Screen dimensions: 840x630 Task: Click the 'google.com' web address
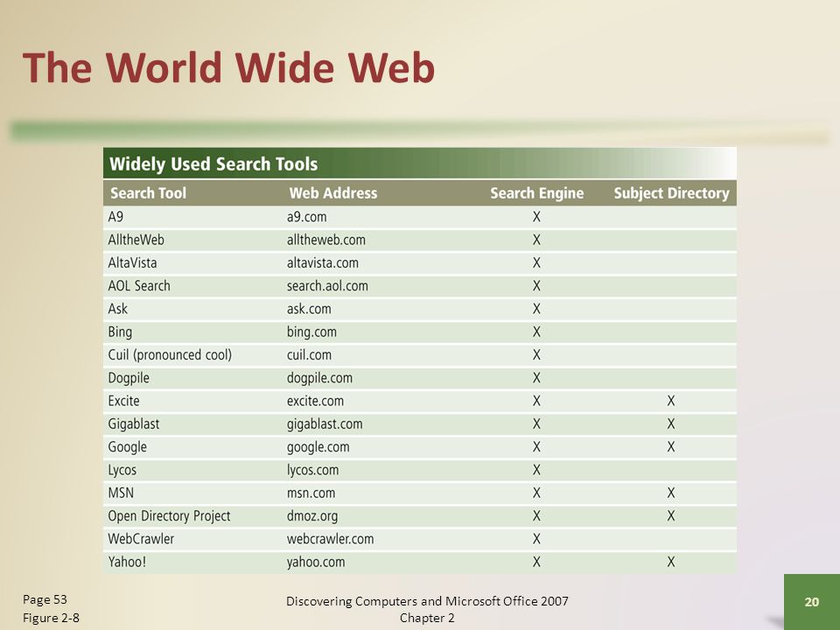[318, 447]
